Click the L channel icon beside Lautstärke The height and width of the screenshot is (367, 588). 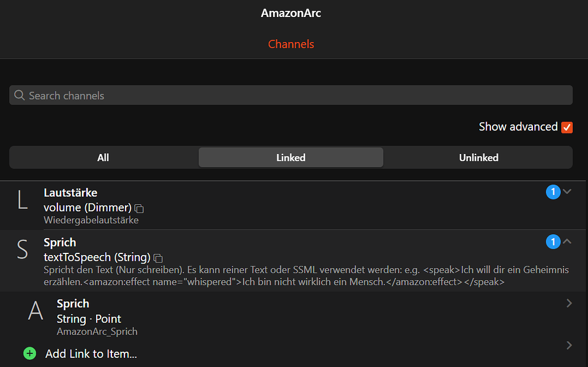(23, 199)
